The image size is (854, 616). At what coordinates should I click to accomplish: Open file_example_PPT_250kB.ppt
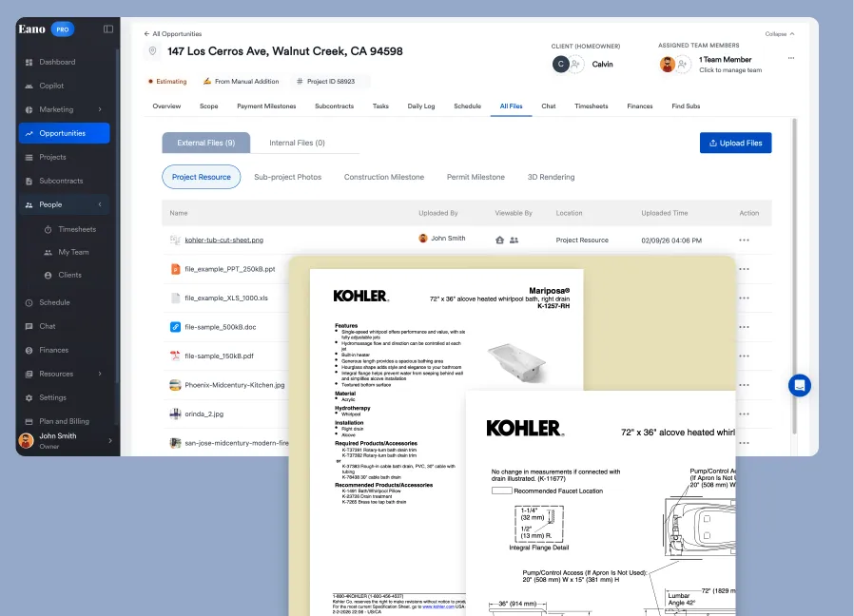click(x=230, y=269)
